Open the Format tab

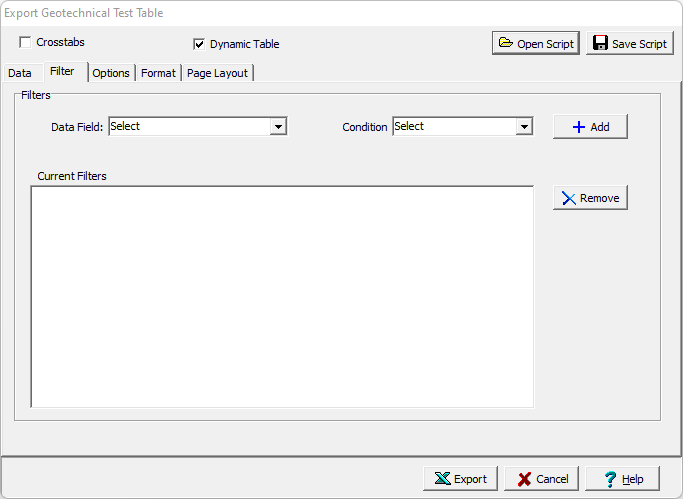pos(158,73)
